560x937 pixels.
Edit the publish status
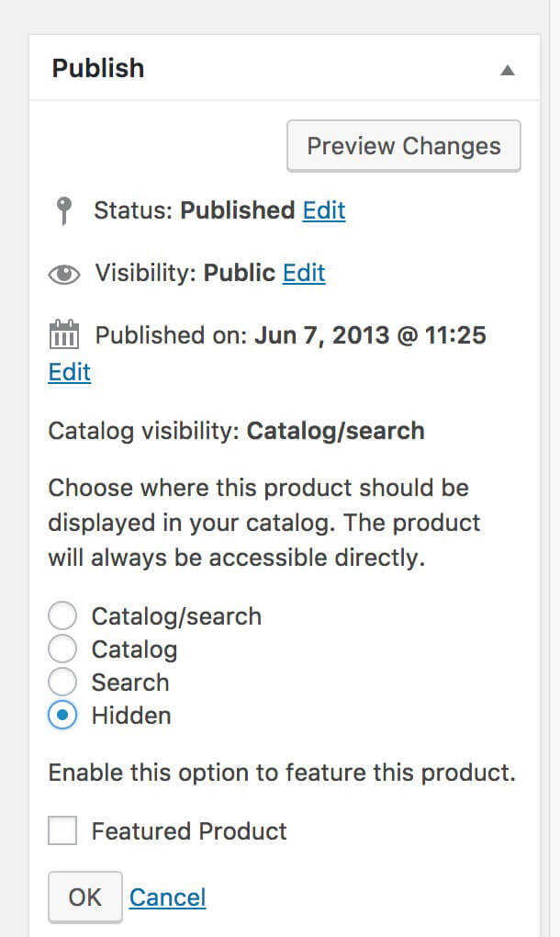[x=323, y=210]
